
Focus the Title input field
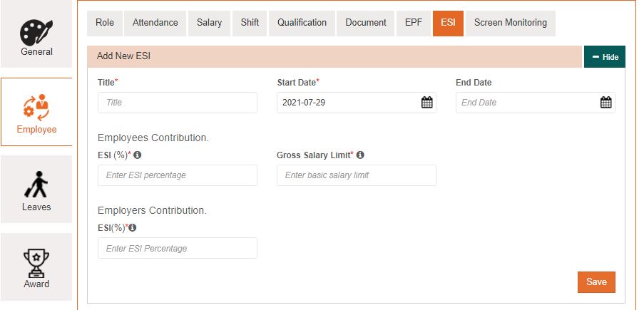pos(178,103)
